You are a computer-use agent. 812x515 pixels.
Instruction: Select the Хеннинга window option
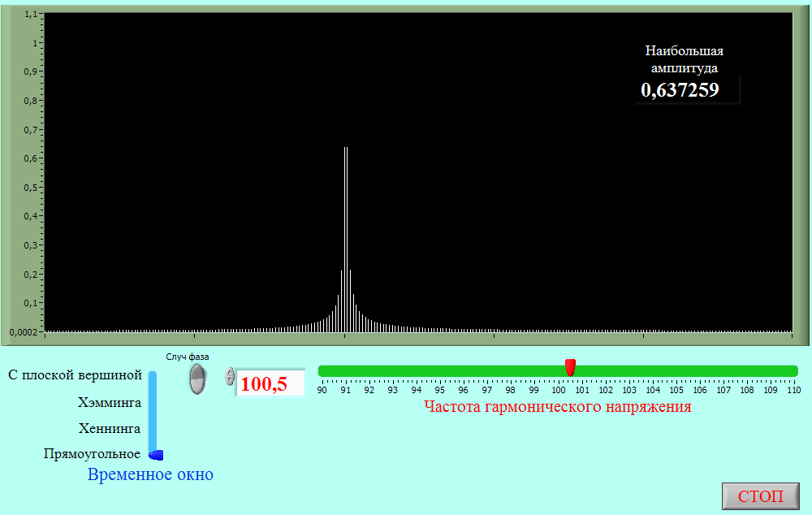point(110,428)
